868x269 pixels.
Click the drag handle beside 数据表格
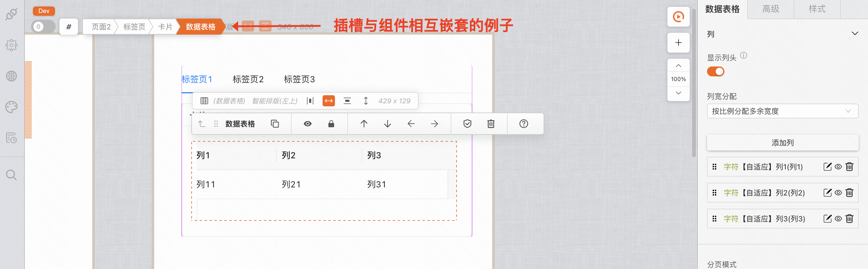[x=216, y=124]
